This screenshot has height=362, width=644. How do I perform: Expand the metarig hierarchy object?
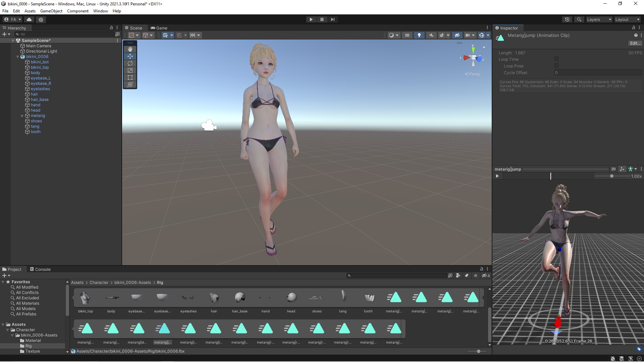click(22, 116)
